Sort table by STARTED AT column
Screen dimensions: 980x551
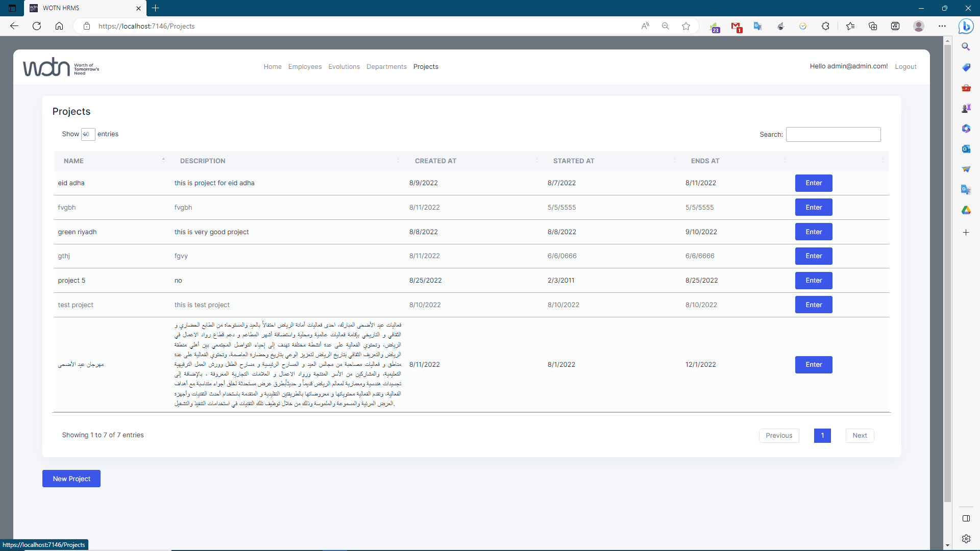[612, 161]
